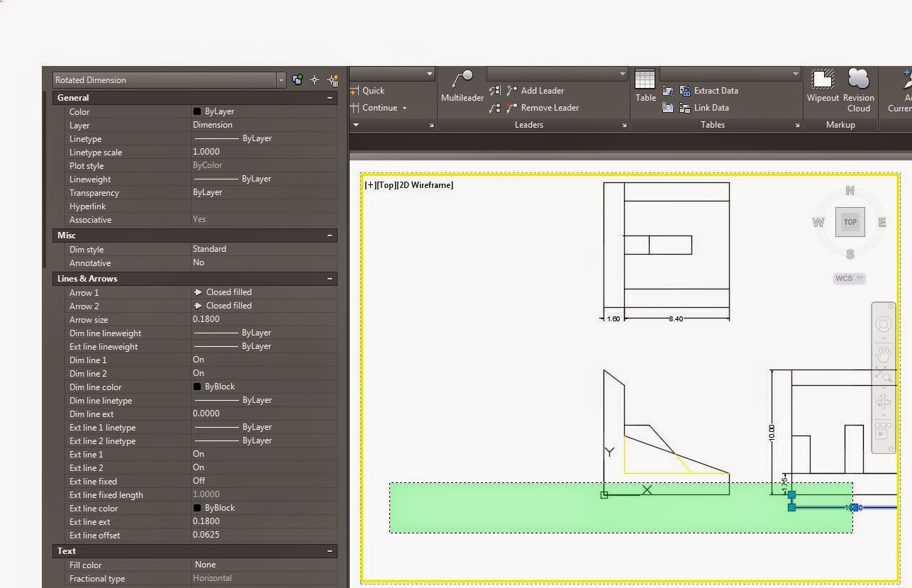Click the Remove Leader button

[x=543, y=107]
